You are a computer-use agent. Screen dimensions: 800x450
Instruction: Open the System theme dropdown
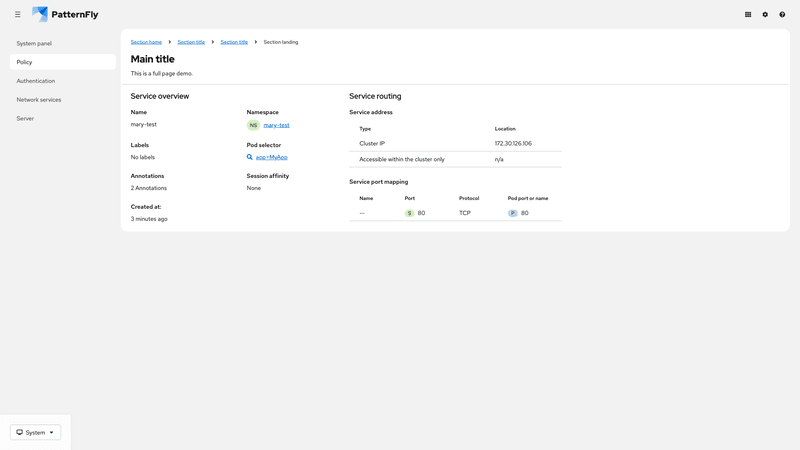tap(35, 433)
